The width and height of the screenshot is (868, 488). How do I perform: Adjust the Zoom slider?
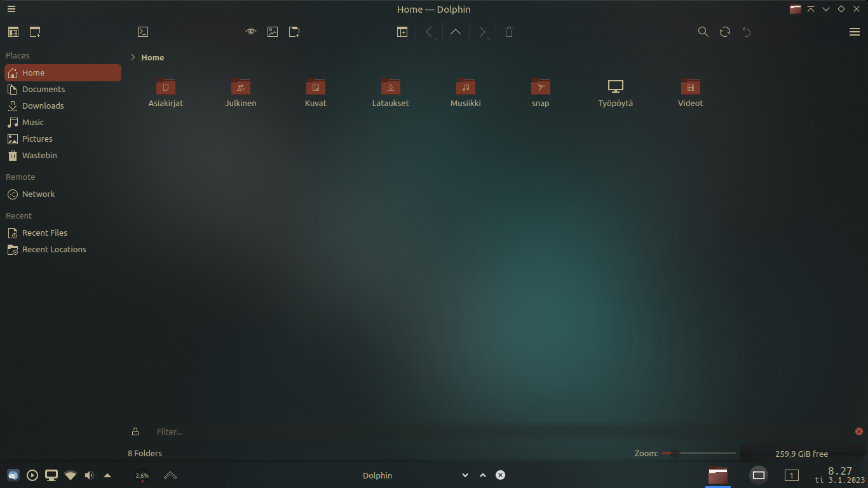point(698,453)
